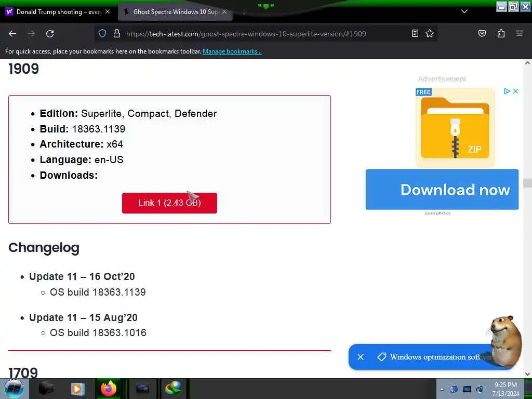Click OS build 18363.1139 changelog entry
This screenshot has height=399, width=532.
[98, 292]
